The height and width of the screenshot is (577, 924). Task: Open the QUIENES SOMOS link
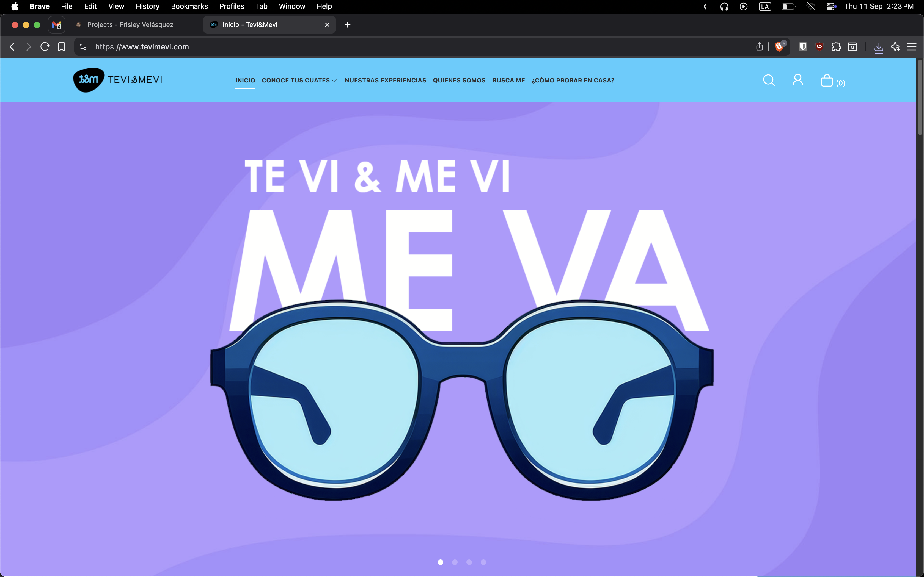pyautogui.click(x=459, y=80)
